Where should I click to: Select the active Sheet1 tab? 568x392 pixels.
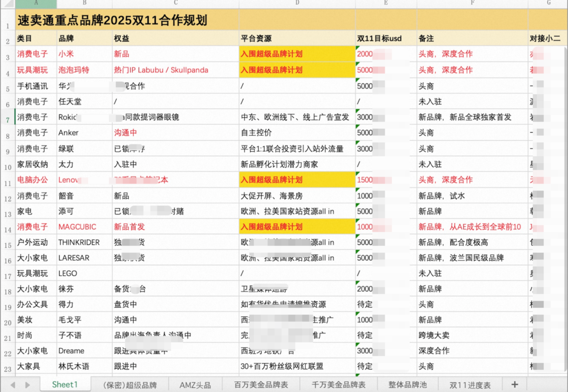[65, 385]
